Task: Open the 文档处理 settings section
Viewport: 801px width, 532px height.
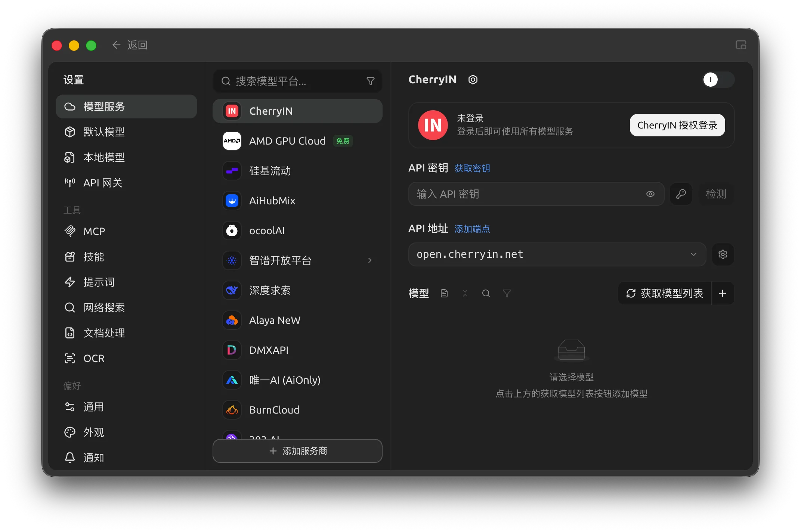Action: click(x=126, y=333)
